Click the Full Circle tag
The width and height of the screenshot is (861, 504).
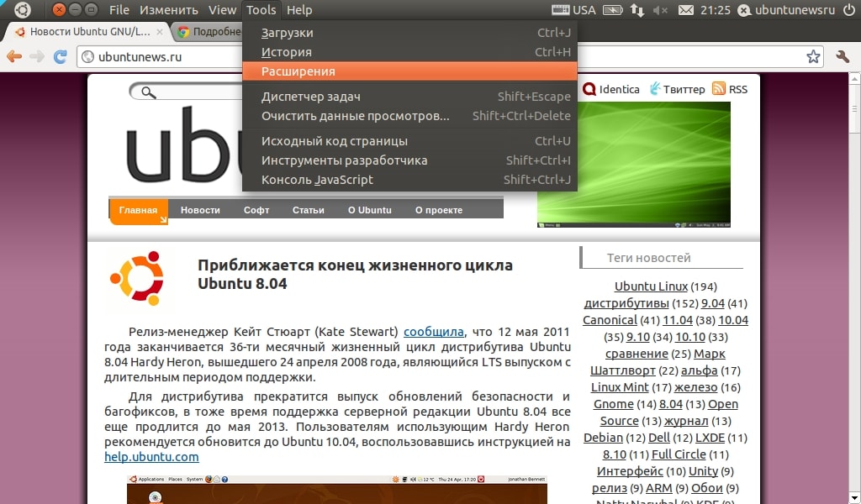pyautogui.click(x=679, y=454)
